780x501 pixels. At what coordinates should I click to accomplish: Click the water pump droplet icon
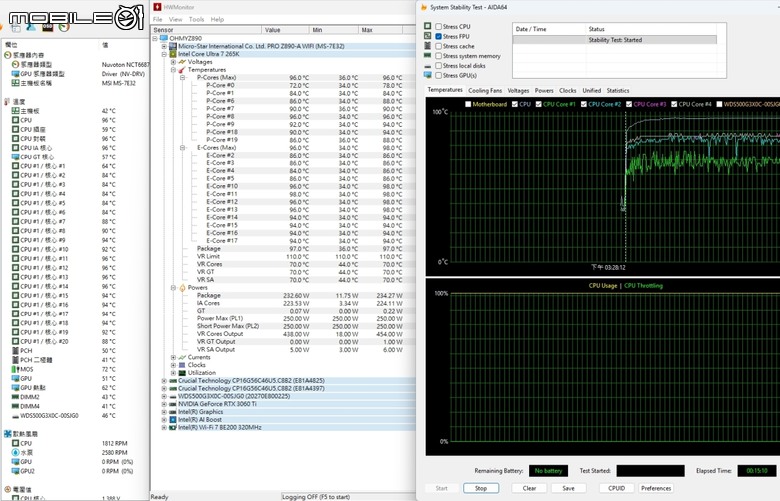coord(15,453)
